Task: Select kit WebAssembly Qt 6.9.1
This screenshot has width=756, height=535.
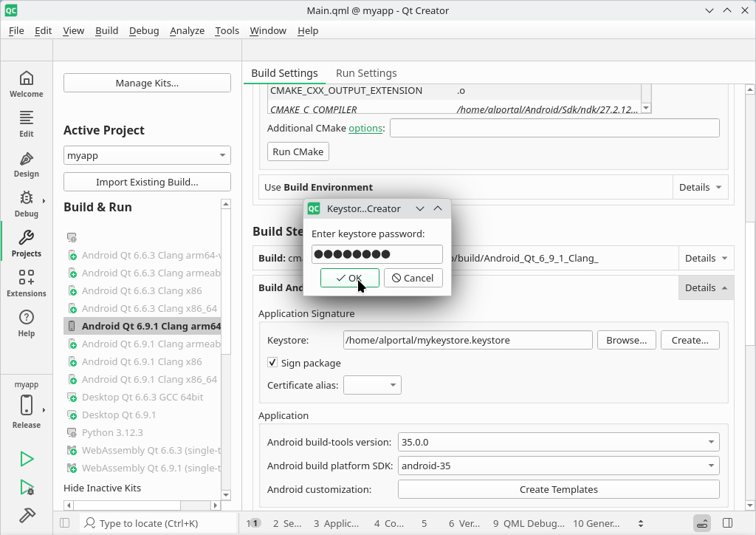Action: pyautogui.click(x=151, y=468)
